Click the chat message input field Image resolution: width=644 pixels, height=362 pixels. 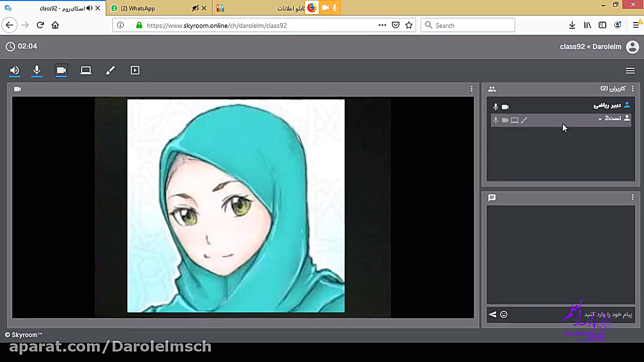[x=573, y=315]
